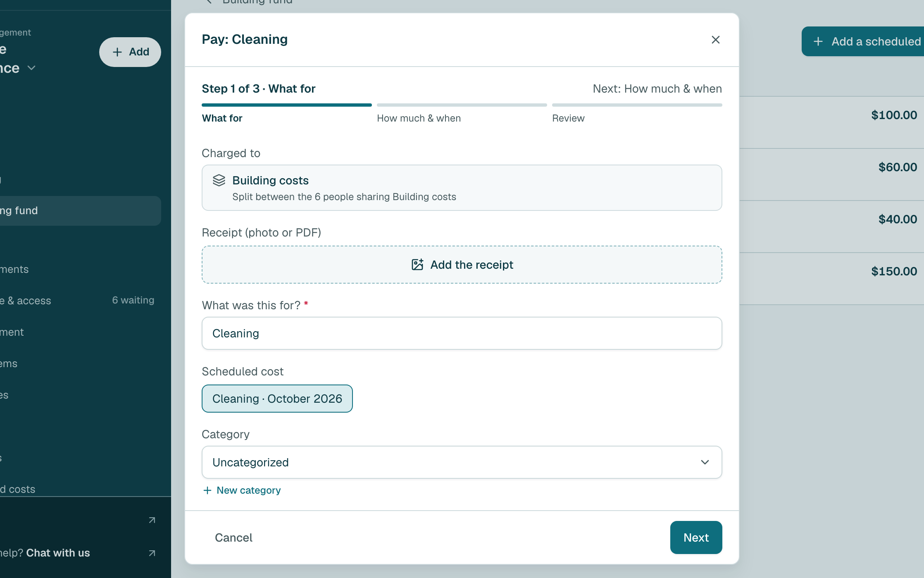Select the $40.00 row amount
Screen dimensions: 924x578
pos(898,219)
